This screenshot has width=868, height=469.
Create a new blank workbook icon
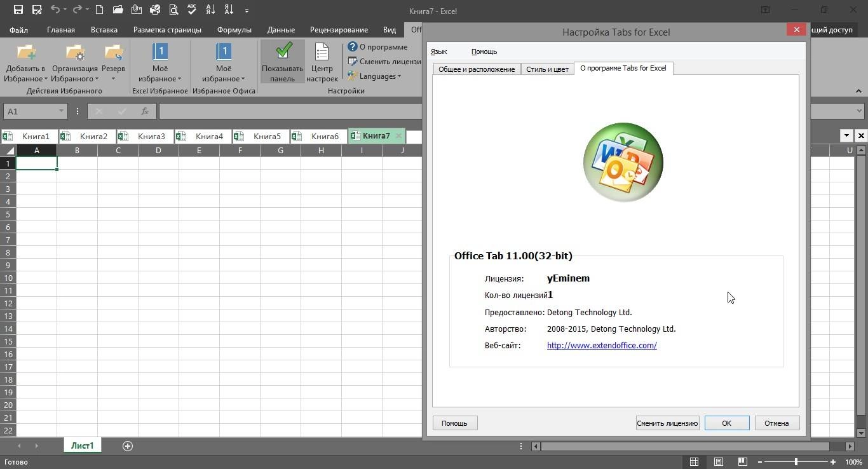pyautogui.click(x=99, y=10)
